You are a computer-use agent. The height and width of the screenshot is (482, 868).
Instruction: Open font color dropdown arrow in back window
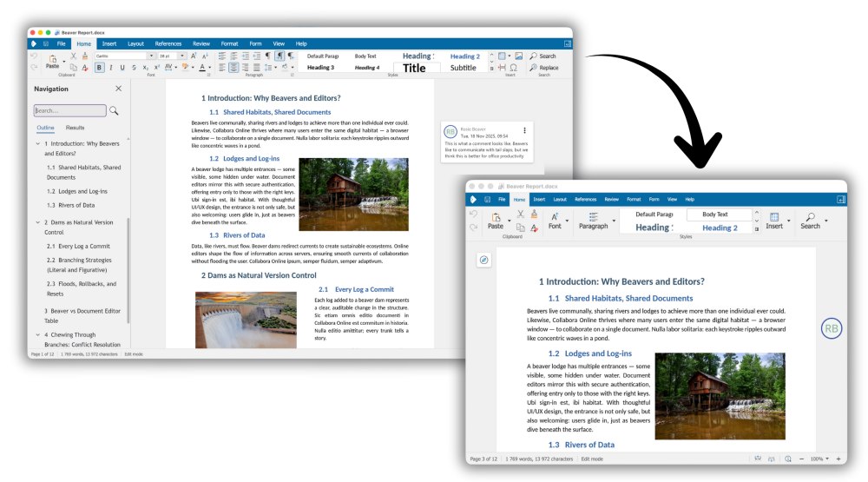tap(210, 68)
